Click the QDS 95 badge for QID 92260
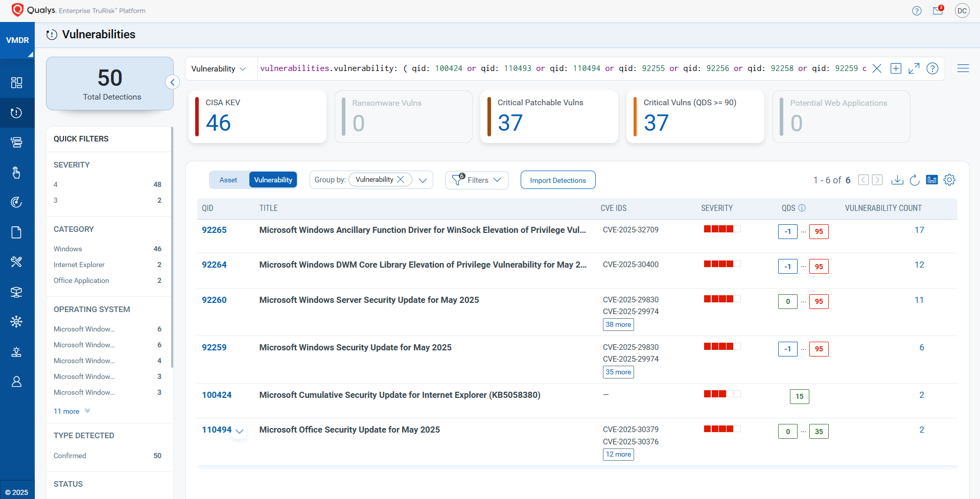The image size is (980, 499). pos(819,301)
